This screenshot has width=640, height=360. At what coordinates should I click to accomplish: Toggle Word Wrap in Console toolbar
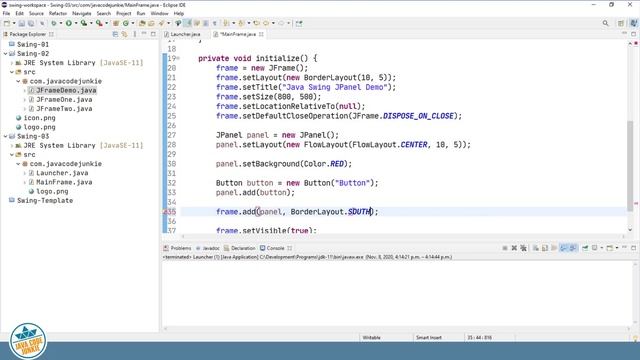coord(554,248)
